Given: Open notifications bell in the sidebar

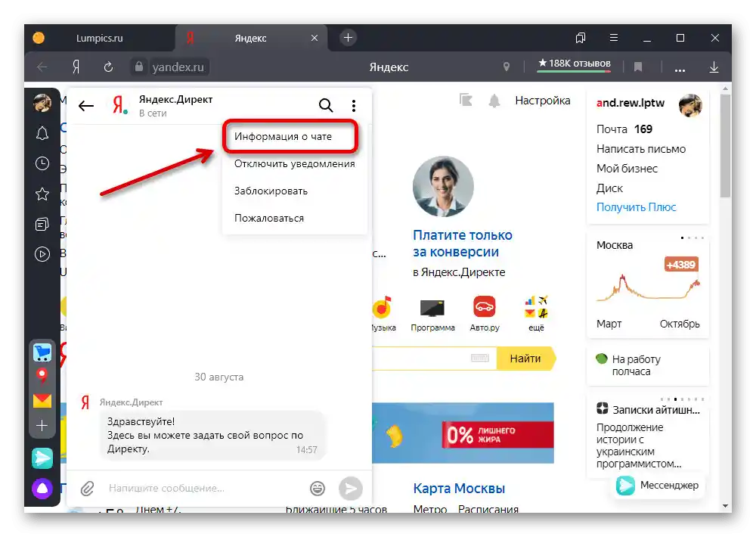Looking at the screenshot, I should point(42,133).
